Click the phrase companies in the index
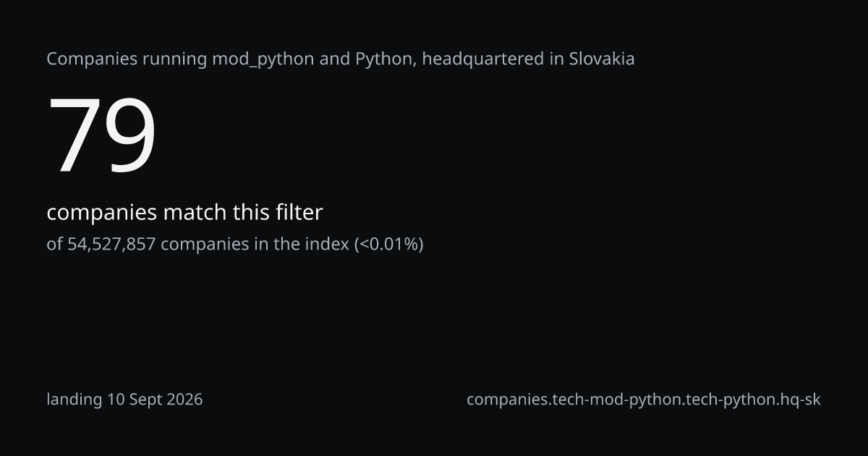The height and width of the screenshot is (456, 868). [x=255, y=244]
